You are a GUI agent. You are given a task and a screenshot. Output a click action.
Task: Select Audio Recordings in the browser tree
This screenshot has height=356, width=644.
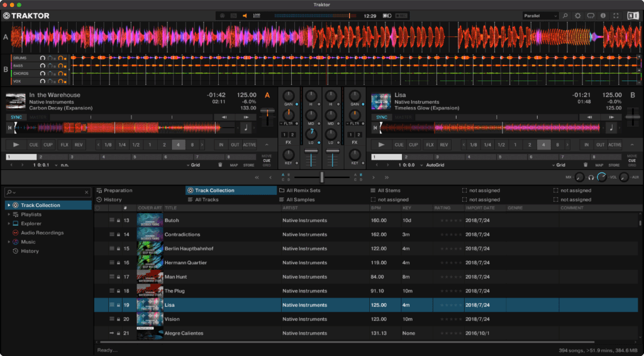click(42, 233)
